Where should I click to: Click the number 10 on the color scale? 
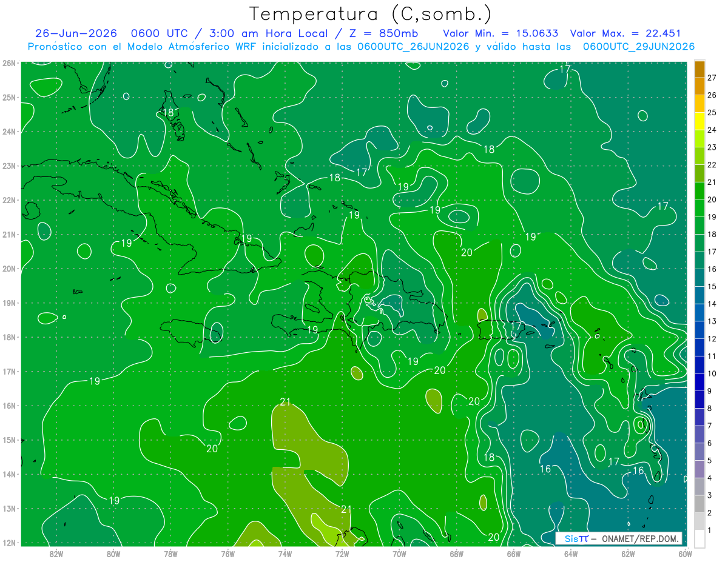tap(712, 373)
